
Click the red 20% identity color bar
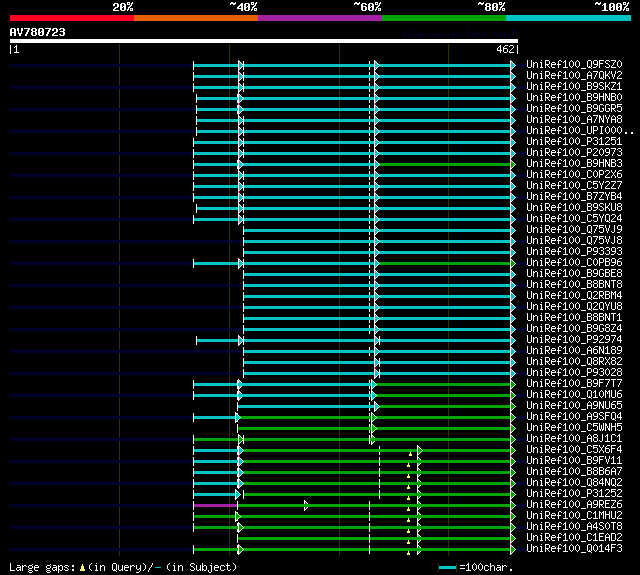[72, 18]
